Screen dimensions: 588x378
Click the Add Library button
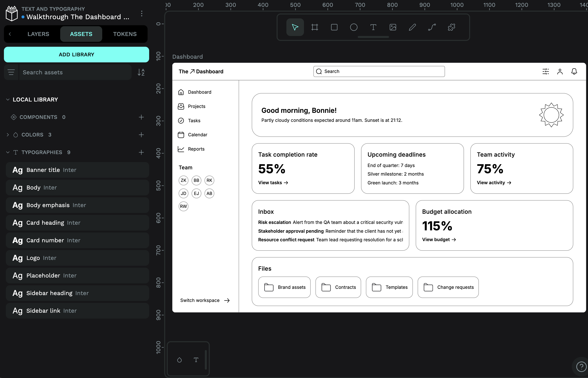pos(76,55)
